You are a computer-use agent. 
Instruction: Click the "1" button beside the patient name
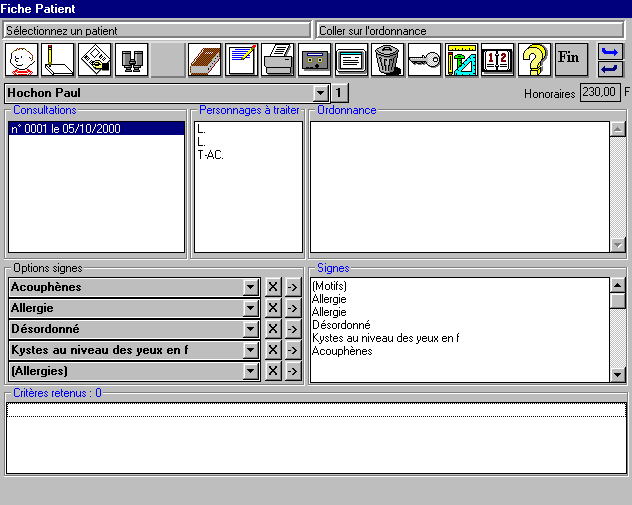[338, 93]
